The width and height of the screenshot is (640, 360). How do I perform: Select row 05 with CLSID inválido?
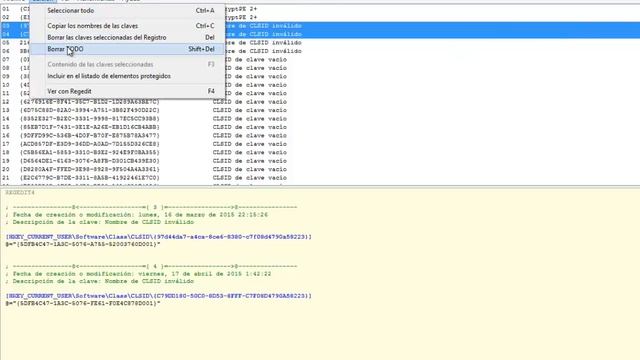(x=320, y=42)
